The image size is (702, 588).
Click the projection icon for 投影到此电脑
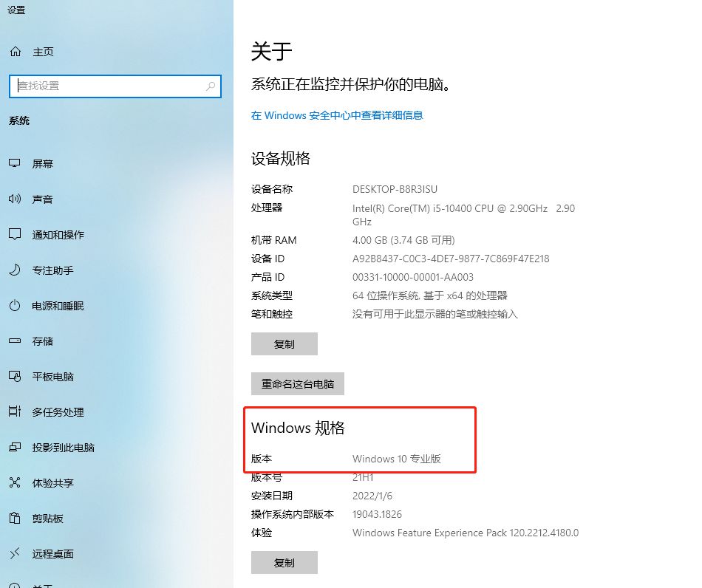pos(15,447)
